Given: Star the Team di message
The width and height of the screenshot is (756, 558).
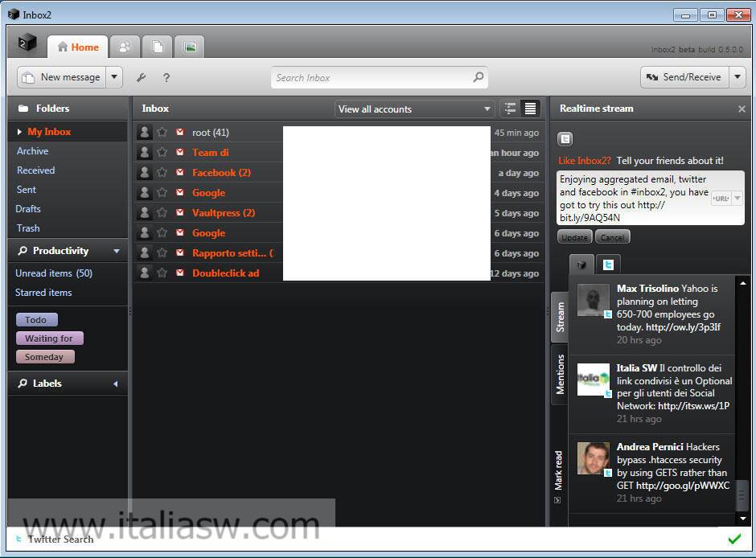Looking at the screenshot, I should coord(162,152).
